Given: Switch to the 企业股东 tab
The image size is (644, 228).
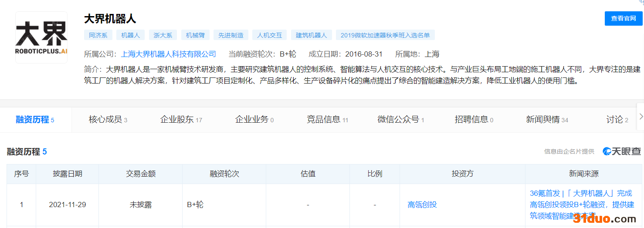Looking at the screenshot, I should [x=181, y=120].
